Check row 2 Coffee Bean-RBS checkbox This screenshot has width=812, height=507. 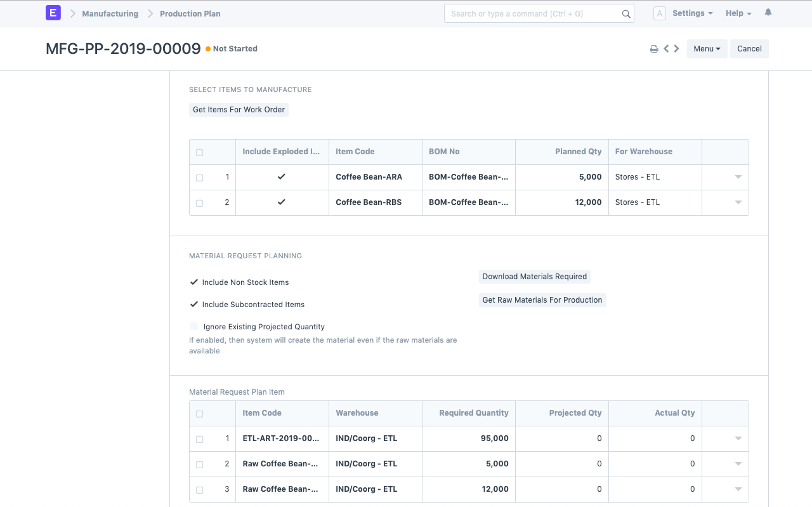(x=200, y=203)
